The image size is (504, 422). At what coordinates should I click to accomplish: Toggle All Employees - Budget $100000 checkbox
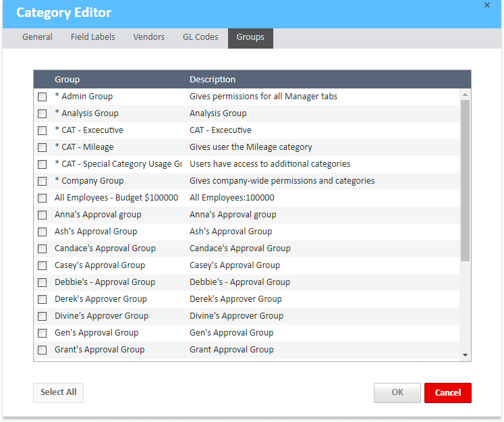click(x=43, y=198)
